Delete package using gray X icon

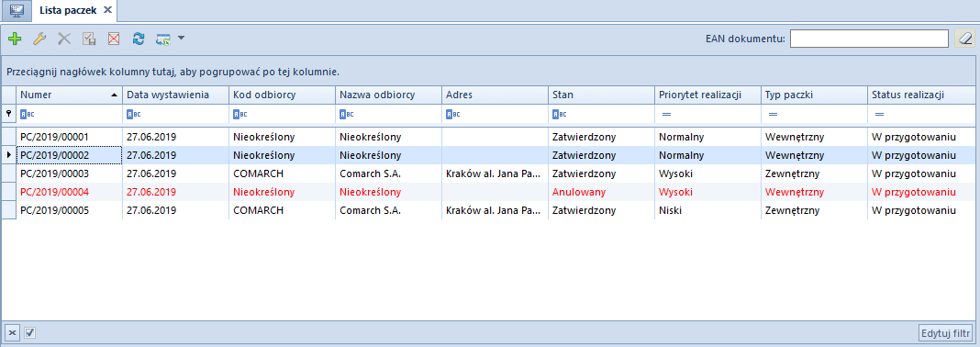[x=63, y=39]
